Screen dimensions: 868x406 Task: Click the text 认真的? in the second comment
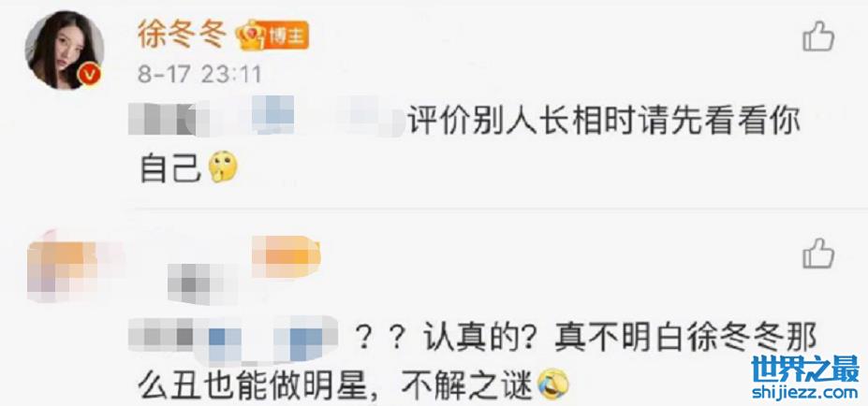[x=478, y=339]
